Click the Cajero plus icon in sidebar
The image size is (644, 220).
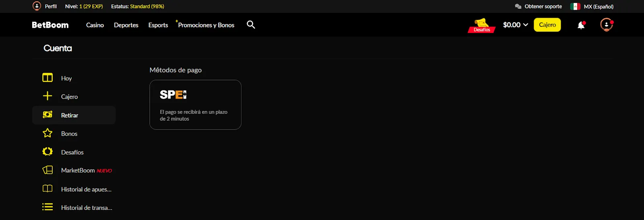(x=47, y=96)
